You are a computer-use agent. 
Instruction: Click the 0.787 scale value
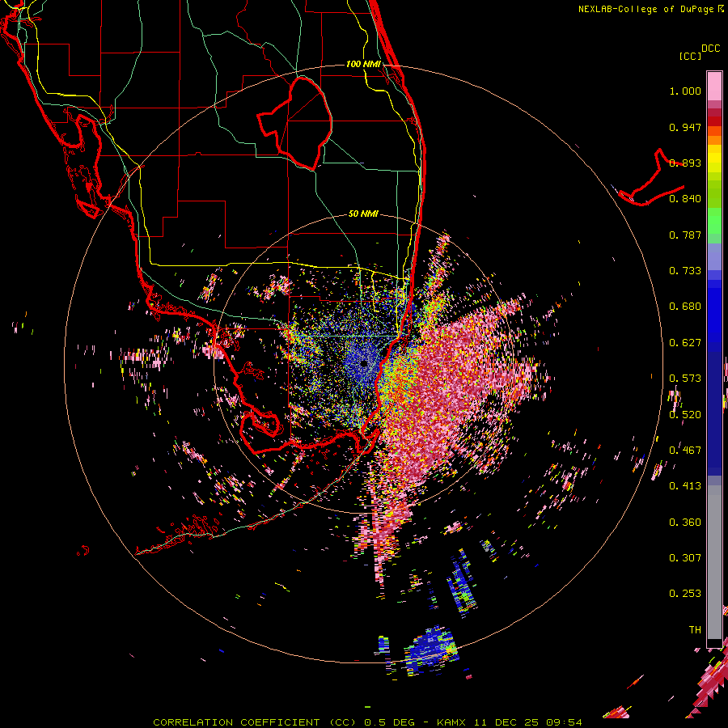685,235
